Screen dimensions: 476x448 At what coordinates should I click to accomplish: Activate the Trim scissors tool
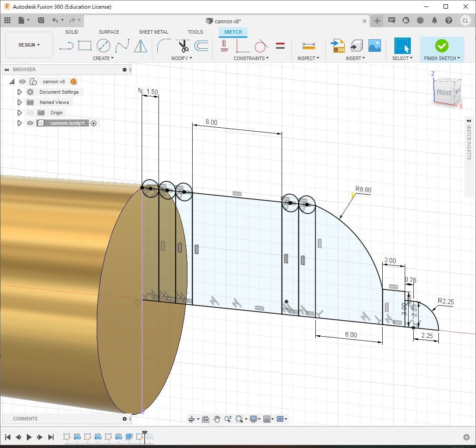coord(183,45)
